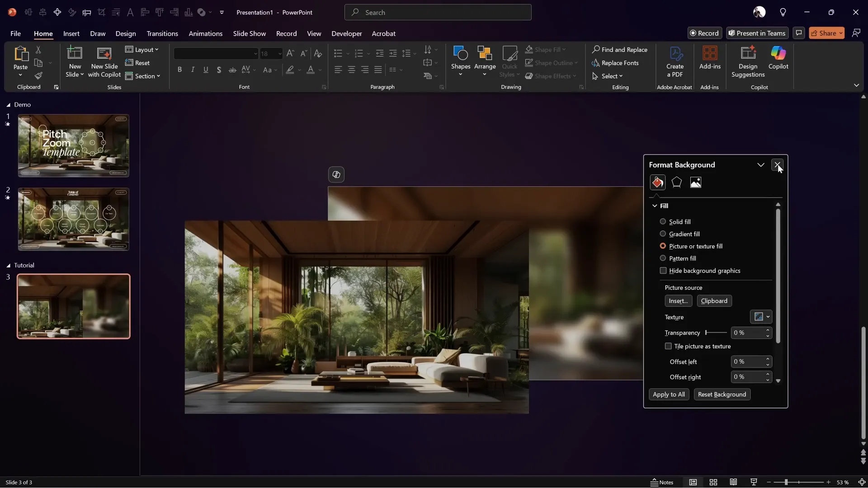The image size is (868, 488).
Task: Select the Solid fill radio button
Action: (663, 221)
